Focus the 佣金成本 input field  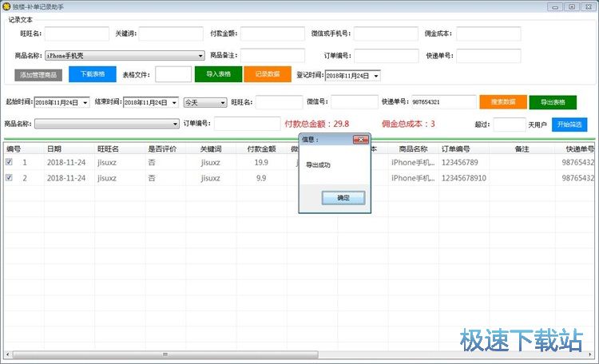tap(488, 34)
